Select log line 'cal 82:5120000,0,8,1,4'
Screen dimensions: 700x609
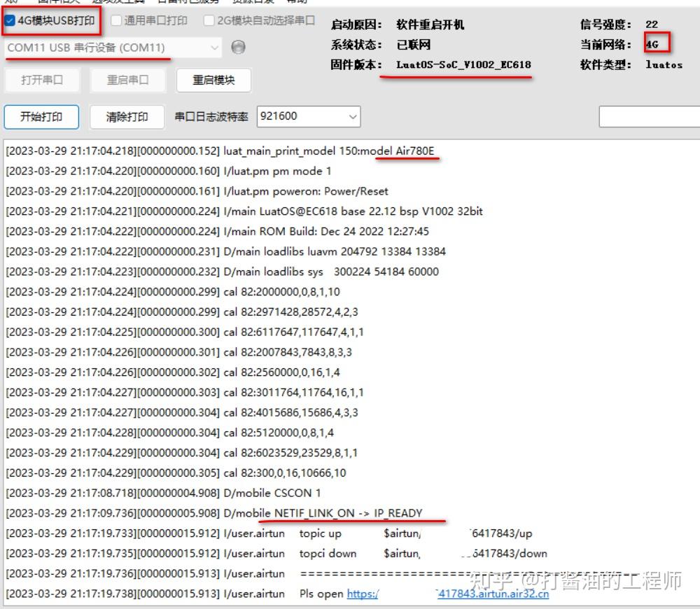click(169, 432)
